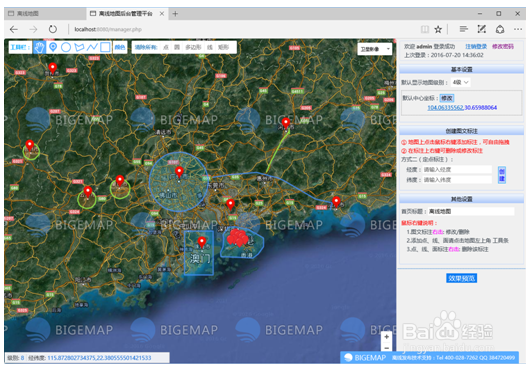Clear all 线 line overlays
This screenshot has height=367, width=526.
(x=210, y=47)
